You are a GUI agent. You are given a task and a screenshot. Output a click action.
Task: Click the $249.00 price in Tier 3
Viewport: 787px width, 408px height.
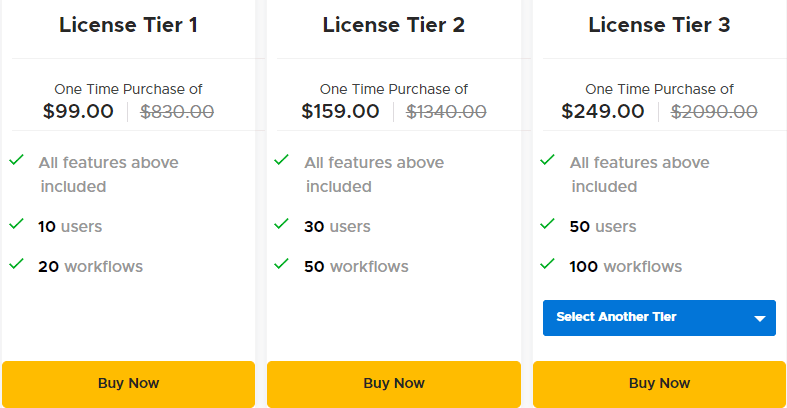click(601, 111)
